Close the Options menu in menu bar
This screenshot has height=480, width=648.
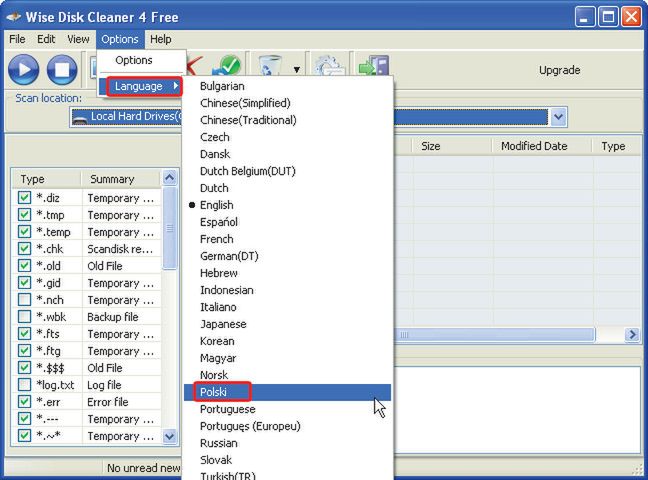(x=120, y=39)
